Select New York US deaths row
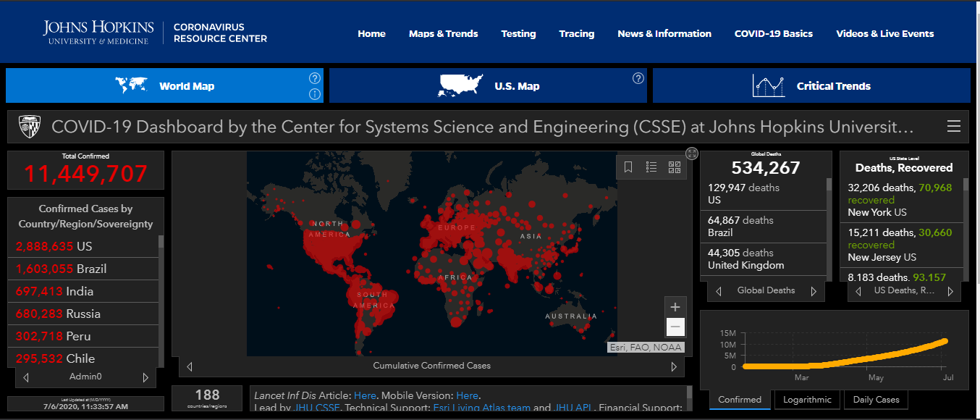980x420 pixels. coord(901,200)
